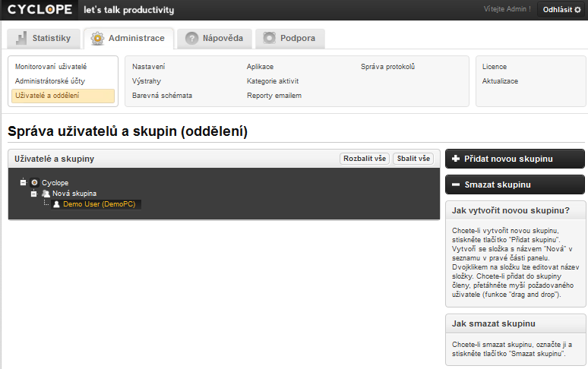Click the minus icon on Smazat skupinu
Screen dimensions: 588x369
pyautogui.click(x=456, y=184)
